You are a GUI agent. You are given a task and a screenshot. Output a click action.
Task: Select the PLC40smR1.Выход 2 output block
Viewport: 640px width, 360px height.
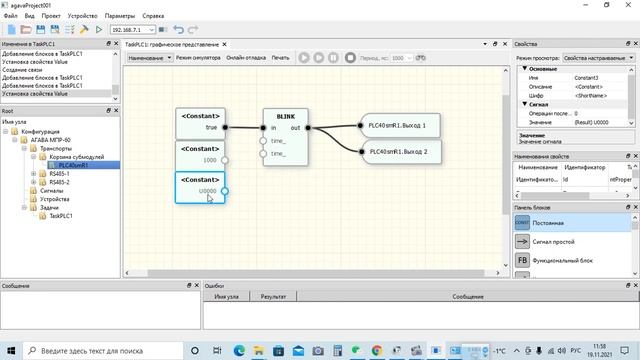coord(402,151)
